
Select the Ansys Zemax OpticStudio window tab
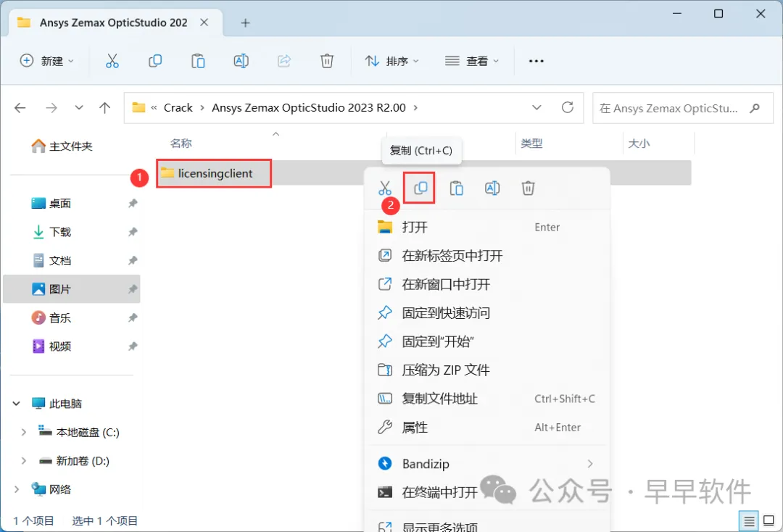click(x=116, y=22)
